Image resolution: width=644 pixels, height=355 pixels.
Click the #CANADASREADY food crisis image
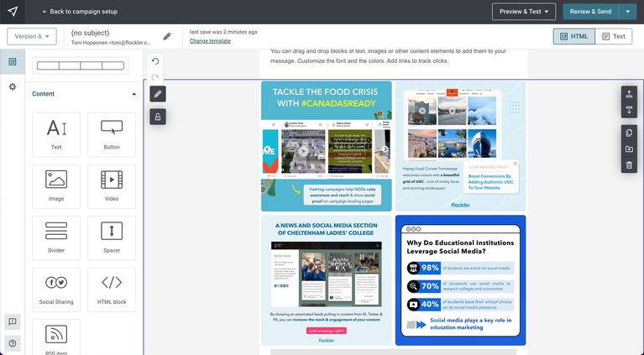point(327,146)
